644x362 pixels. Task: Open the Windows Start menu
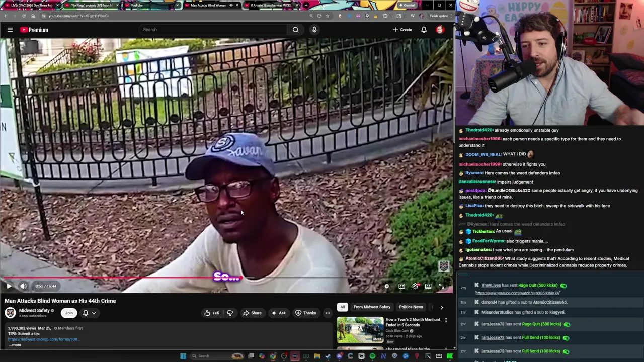[x=183, y=356]
